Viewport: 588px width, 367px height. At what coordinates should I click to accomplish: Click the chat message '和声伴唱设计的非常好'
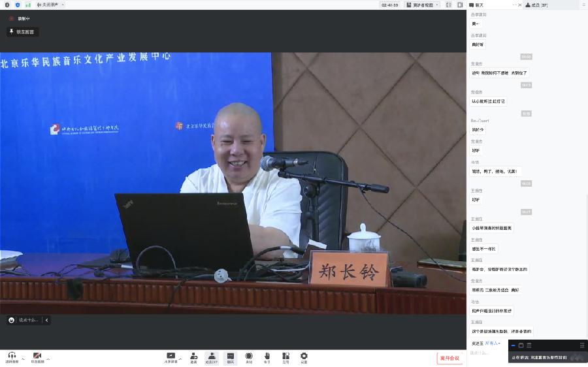(x=491, y=311)
